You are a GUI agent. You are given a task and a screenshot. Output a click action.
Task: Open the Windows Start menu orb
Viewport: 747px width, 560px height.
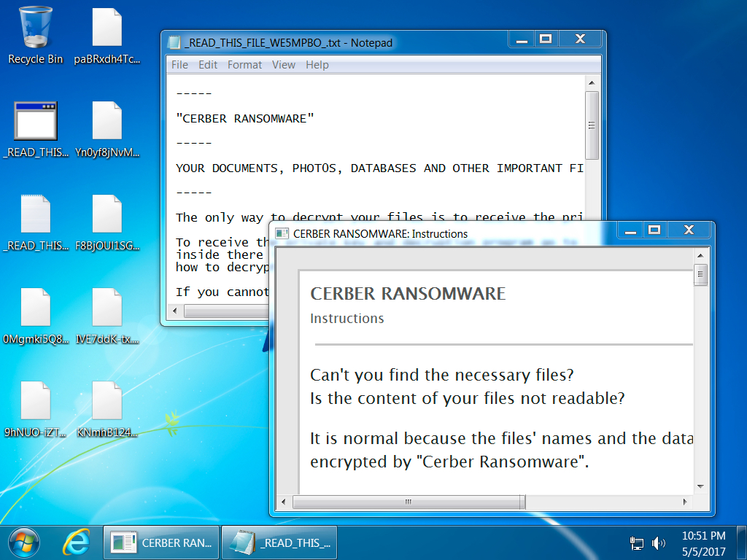tap(24, 542)
